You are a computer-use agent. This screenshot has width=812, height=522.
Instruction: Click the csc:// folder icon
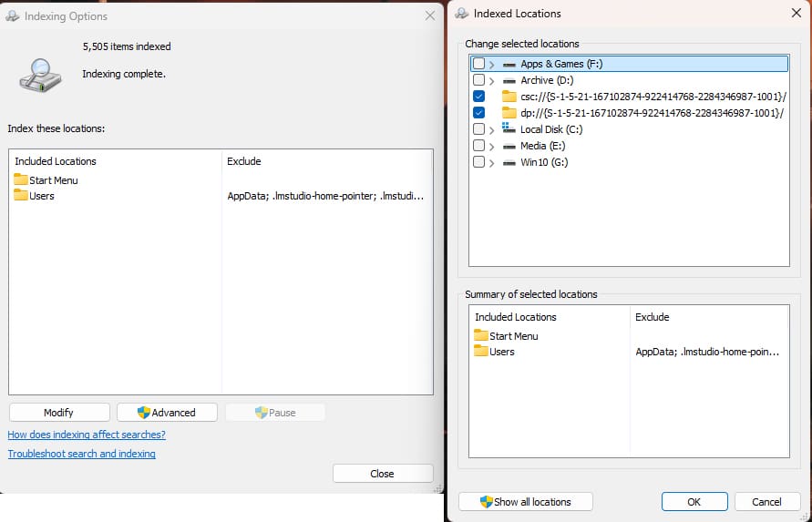509,97
